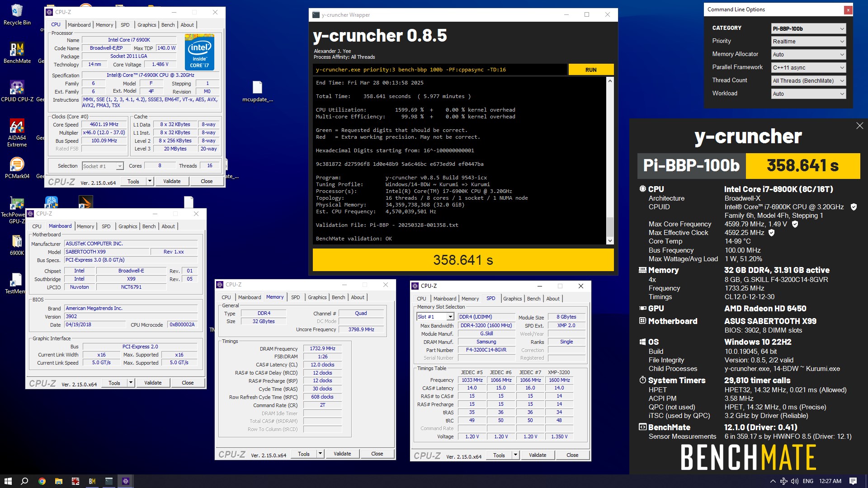Viewport: 868px width, 488px height.
Task: Expand Tools arrow in the CPU-Z SPD window
Action: click(515, 455)
